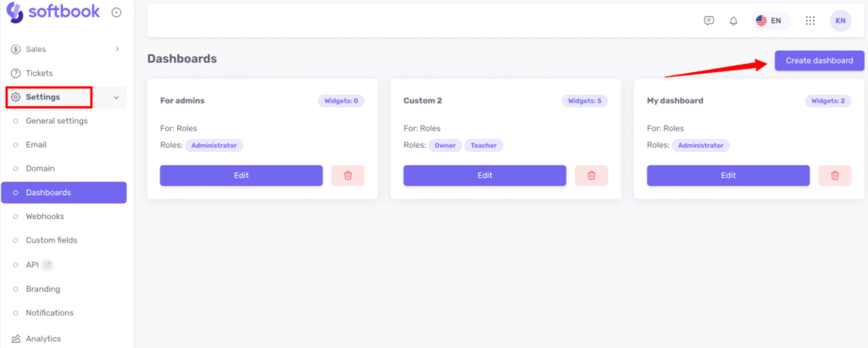The height and width of the screenshot is (348, 868).
Task: Click trash icon on My dashboard
Action: pyautogui.click(x=834, y=175)
